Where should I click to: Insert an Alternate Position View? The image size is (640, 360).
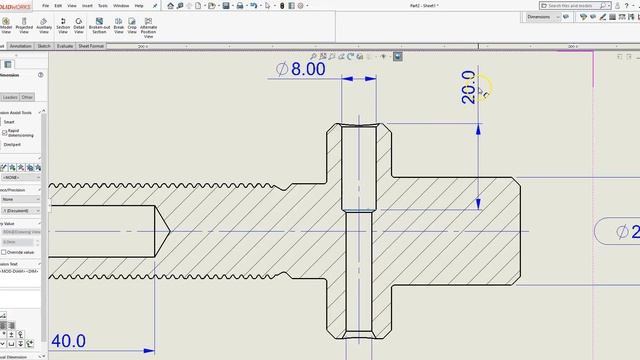(x=148, y=28)
